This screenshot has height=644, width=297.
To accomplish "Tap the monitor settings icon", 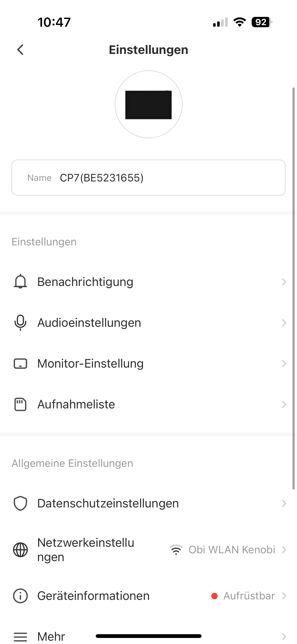I will coord(20,364).
